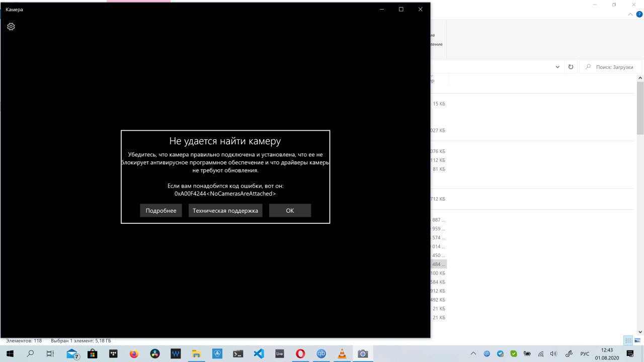Viewport: 644px width, 362px height.
Task: Click the Подробнее button in error dialog
Action: 161,211
